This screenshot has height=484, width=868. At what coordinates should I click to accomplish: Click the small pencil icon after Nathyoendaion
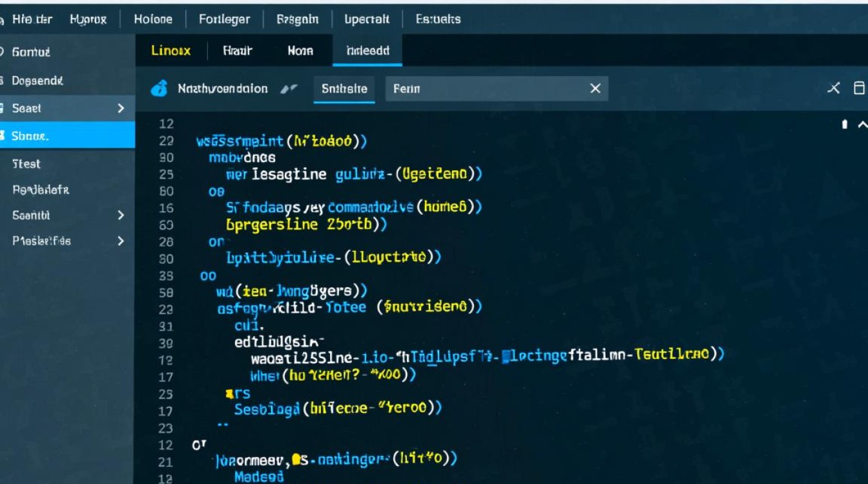click(x=288, y=89)
